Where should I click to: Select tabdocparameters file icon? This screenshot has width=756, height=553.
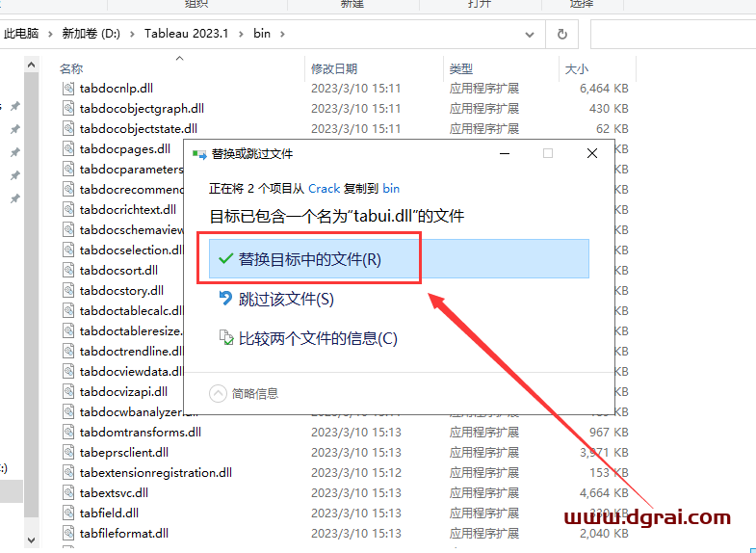68,170
